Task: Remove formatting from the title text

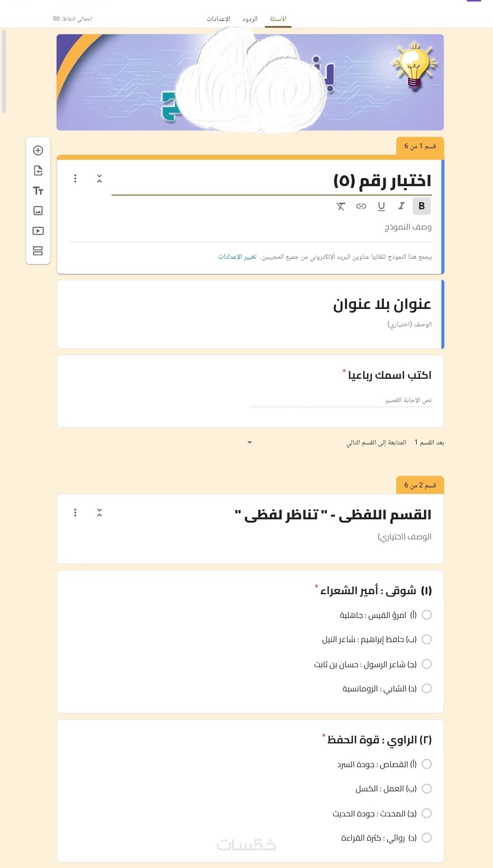Action: pos(341,206)
